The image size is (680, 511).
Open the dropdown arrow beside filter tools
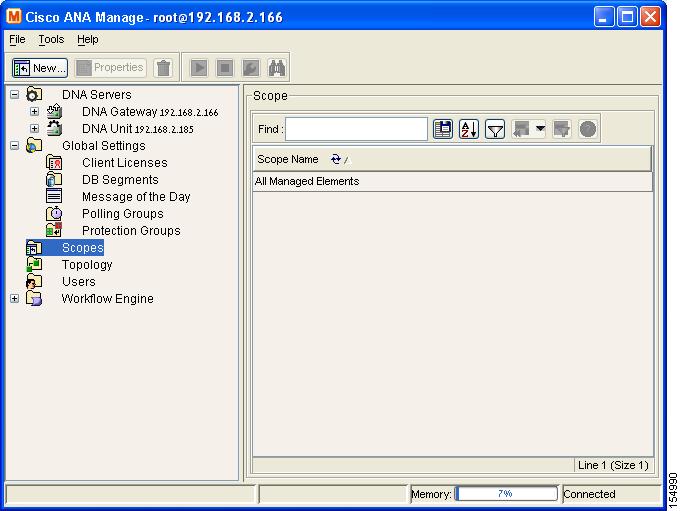[540, 128]
